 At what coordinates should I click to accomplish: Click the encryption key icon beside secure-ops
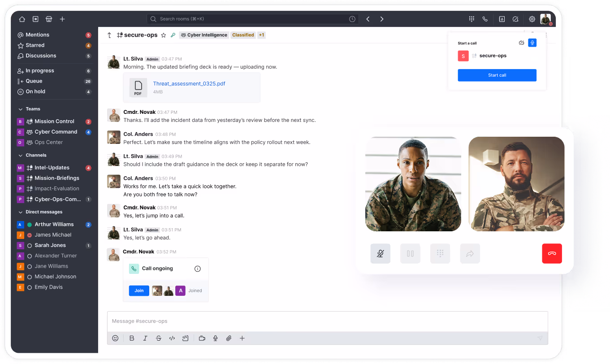click(173, 35)
